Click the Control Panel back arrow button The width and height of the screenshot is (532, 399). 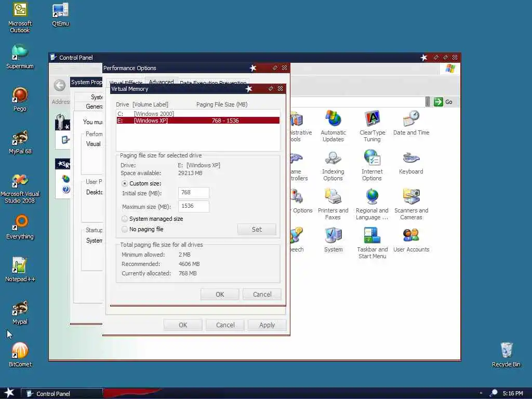[x=60, y=86]
